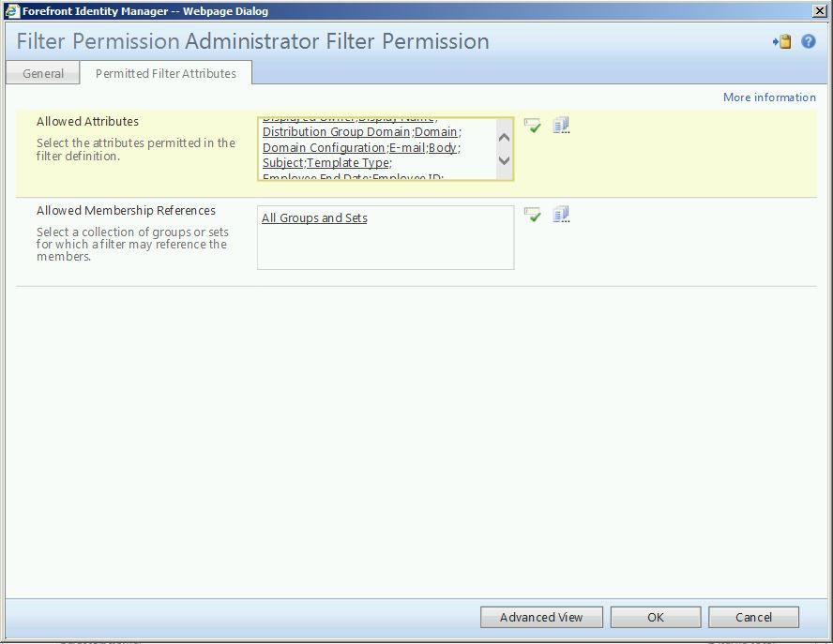The width and height of the screenshot is (833, 644).
Task: Click the clipboard add-to icon near the help icon
Action: (782, 41)
